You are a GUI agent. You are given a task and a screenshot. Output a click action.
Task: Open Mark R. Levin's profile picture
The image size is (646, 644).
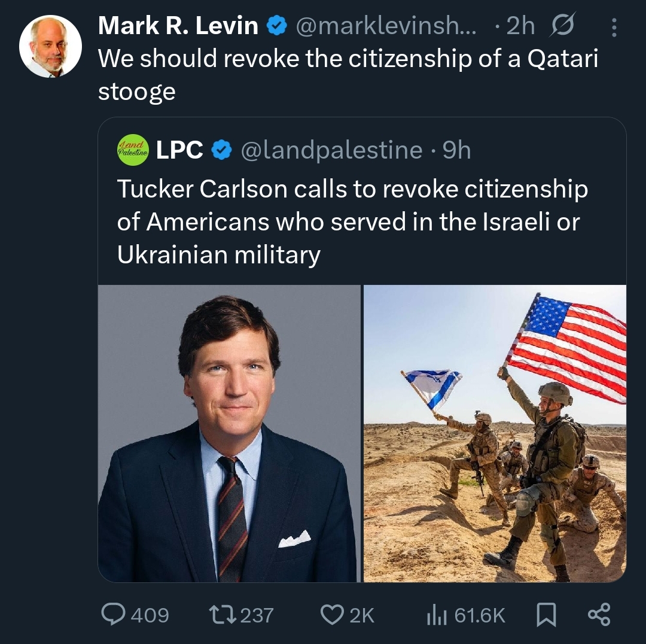(x=50, y=47)
